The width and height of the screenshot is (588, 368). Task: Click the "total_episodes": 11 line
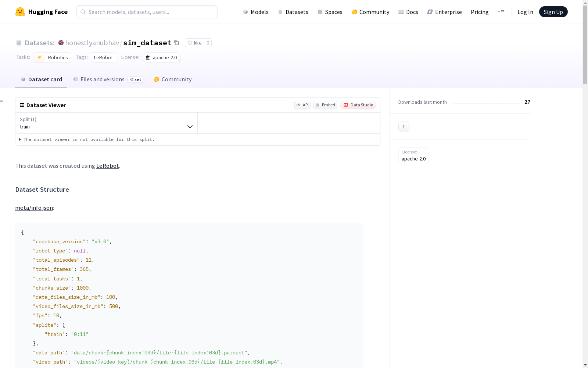(x=64, y=260)
